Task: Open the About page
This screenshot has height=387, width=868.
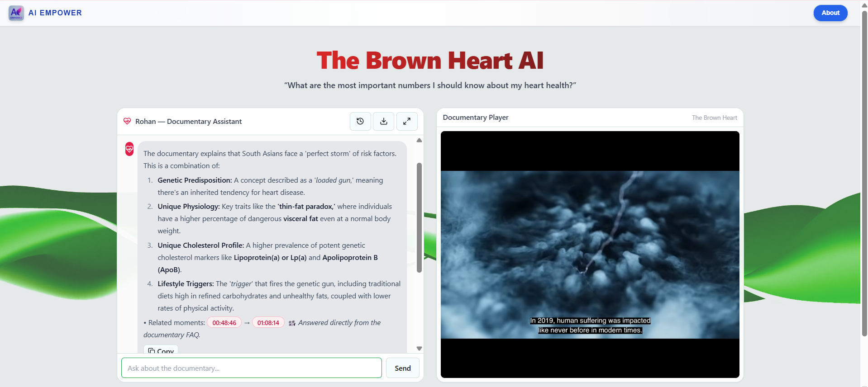Action: pos(830,13)
